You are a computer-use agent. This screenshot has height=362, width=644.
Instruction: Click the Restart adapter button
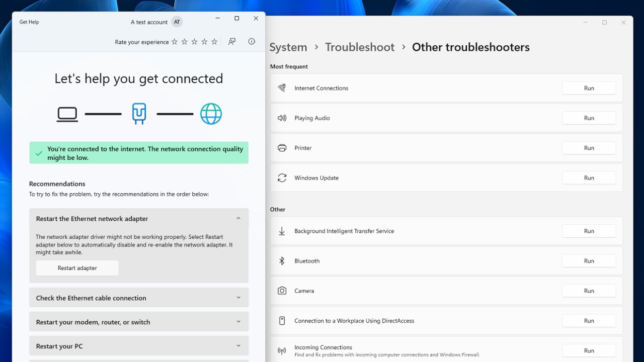(x=77, y=268)
